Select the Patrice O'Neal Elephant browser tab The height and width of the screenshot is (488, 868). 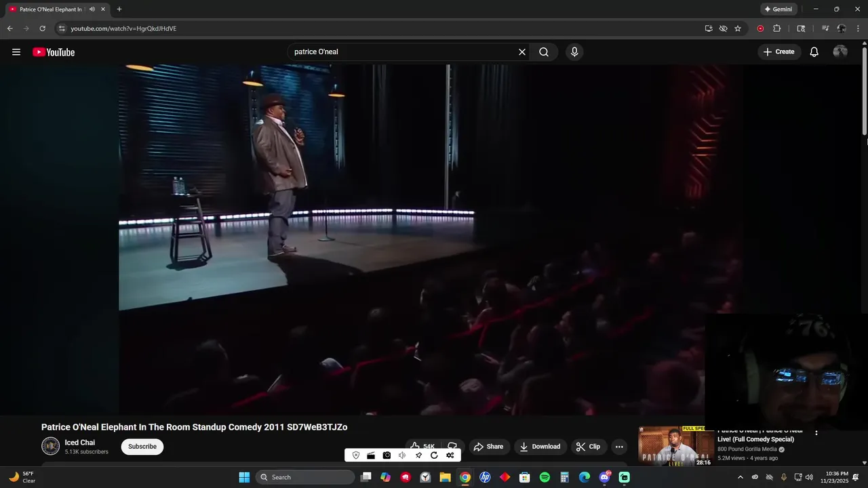tap(50, 9)
